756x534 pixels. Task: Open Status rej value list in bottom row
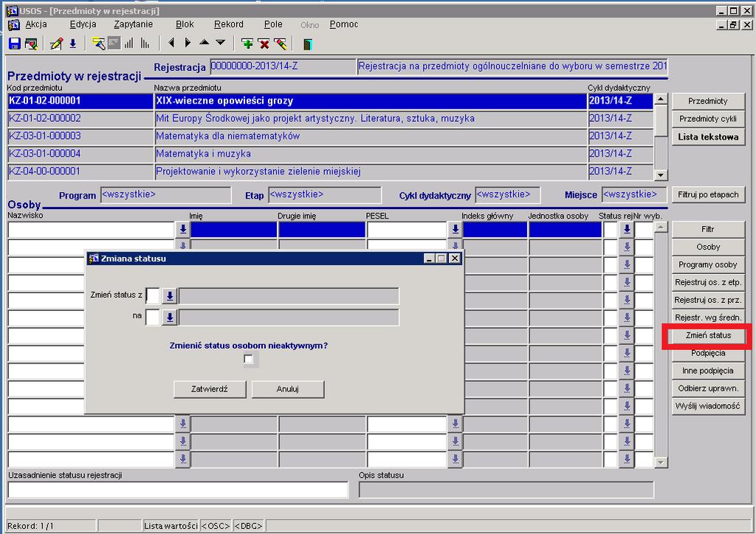[x=627, y=459]
